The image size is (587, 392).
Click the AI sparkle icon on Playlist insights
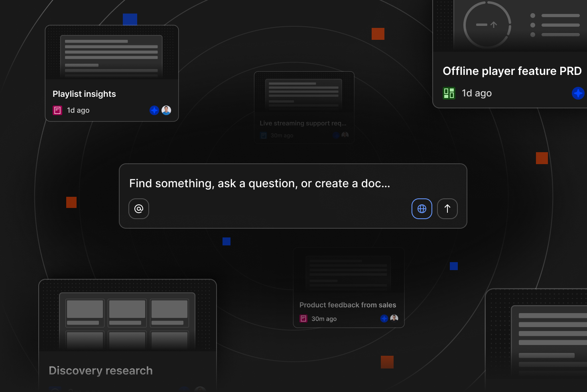154,110
